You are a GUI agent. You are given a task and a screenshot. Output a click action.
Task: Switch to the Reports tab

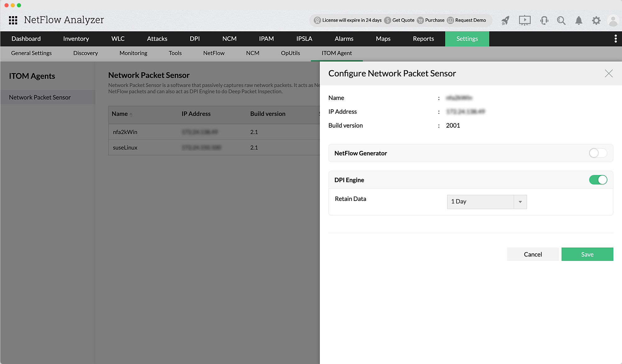[x=423, y=39]
